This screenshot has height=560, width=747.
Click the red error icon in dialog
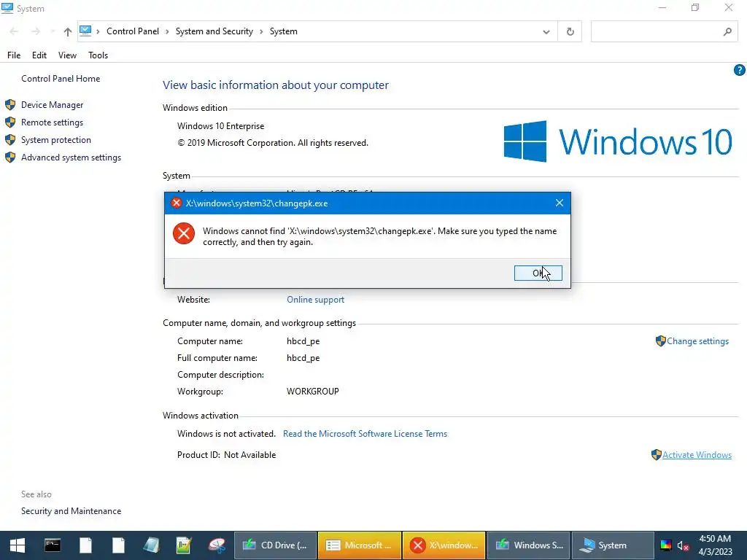pyautogui.click(x=184, y=233)
